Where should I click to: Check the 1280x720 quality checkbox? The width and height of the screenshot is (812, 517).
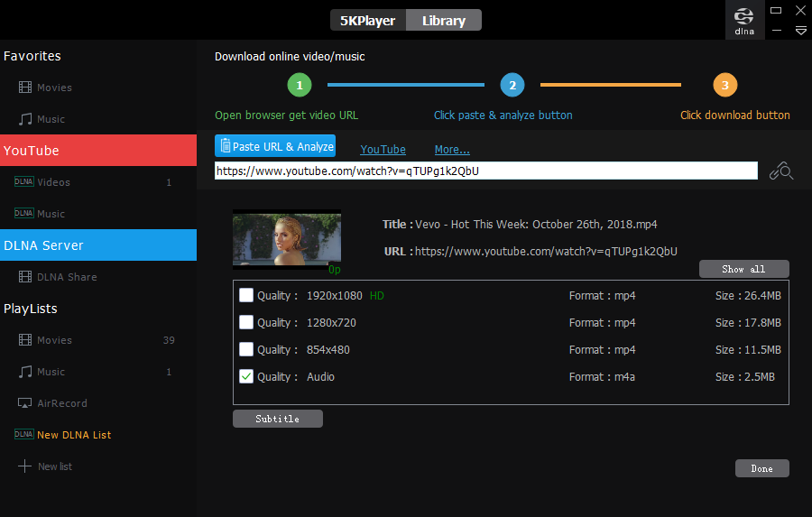point(246,322)
